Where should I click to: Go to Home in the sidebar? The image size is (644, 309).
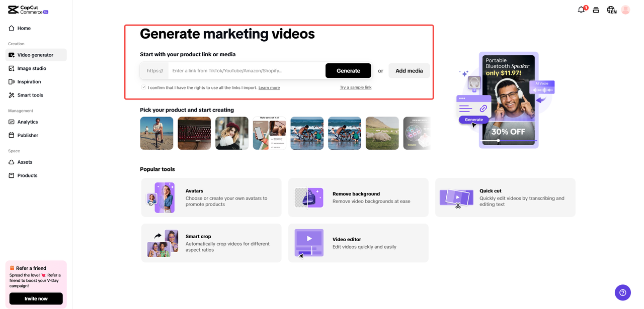click(x=23, y=28)
